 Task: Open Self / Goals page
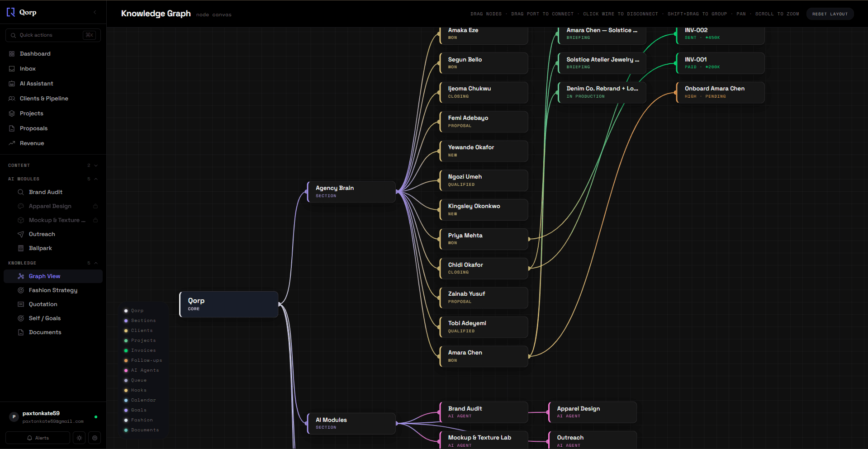pos(53,318)
